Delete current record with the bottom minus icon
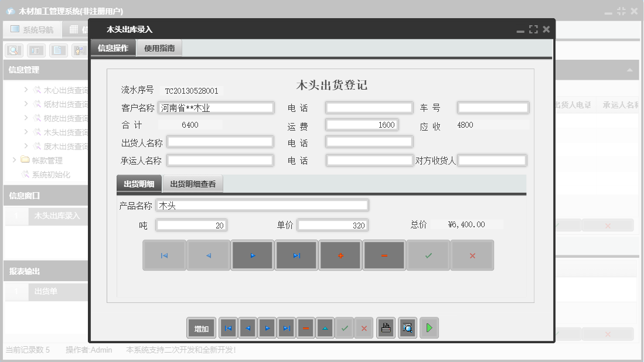Screen dimensions: 644x362 306,328
